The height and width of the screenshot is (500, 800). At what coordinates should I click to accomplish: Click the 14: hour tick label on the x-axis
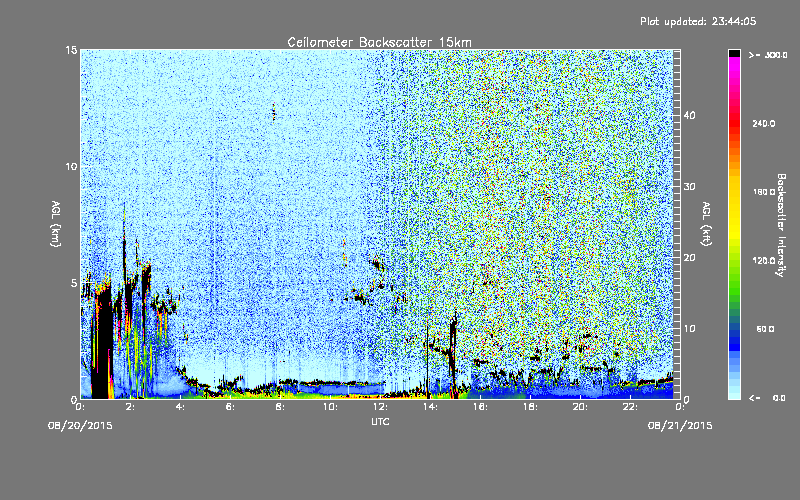(x=430, y=407)
